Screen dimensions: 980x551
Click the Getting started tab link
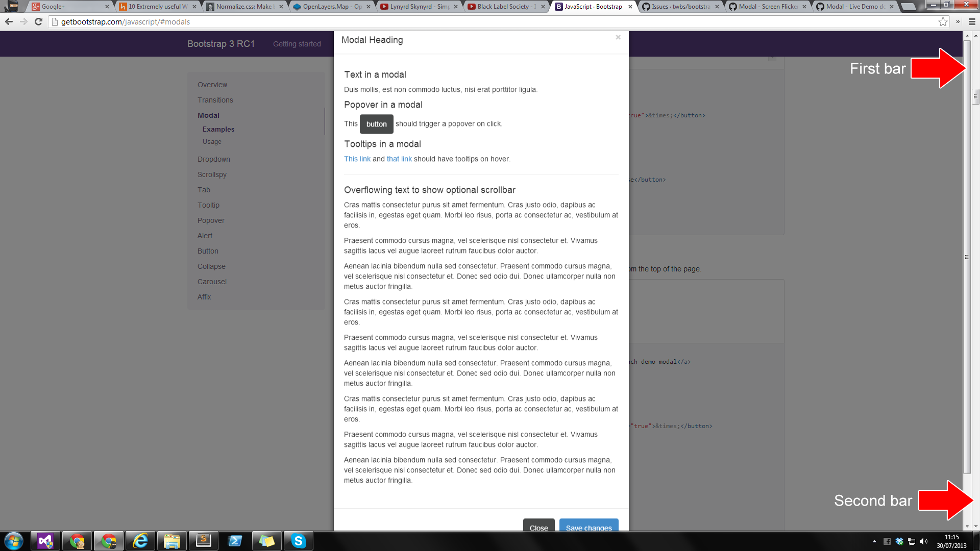click(x=297, y=44)
